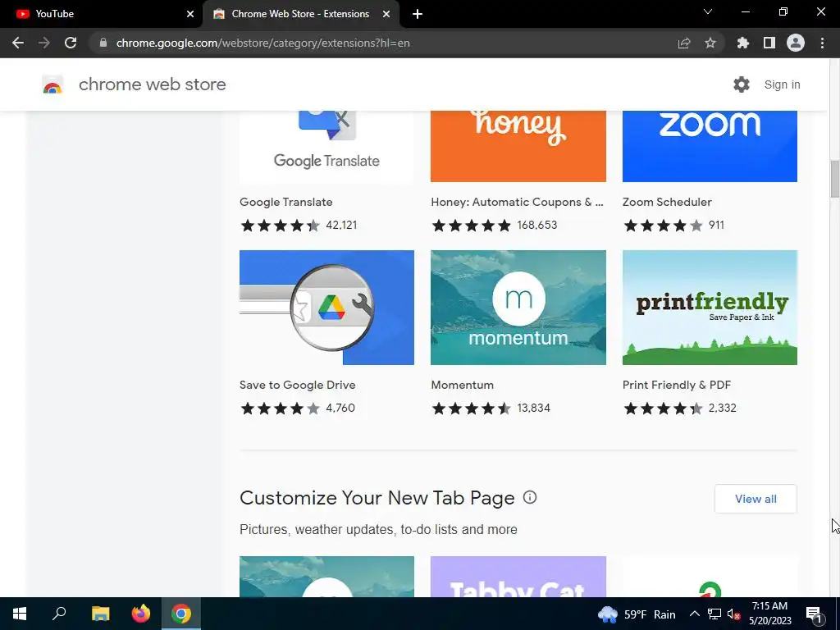Click the Zoom Scheduler title
This screenshot has width=840, height=630.
coord(667,202)
